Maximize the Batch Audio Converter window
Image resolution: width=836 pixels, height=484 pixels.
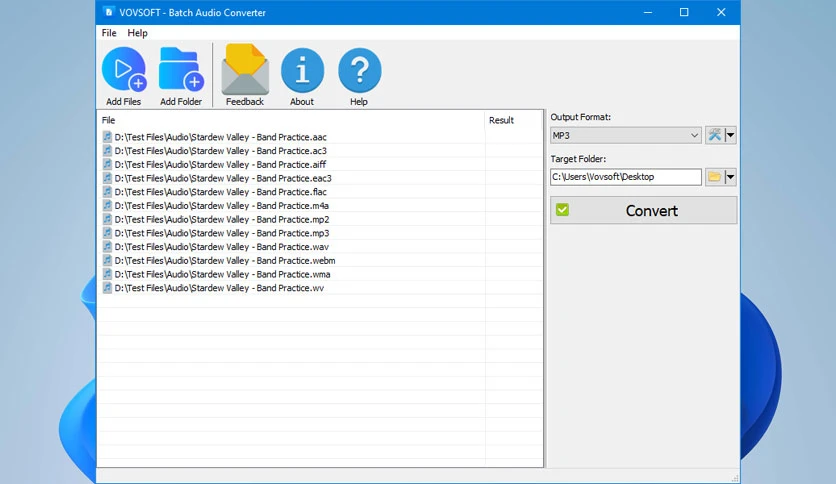[684, 12]
